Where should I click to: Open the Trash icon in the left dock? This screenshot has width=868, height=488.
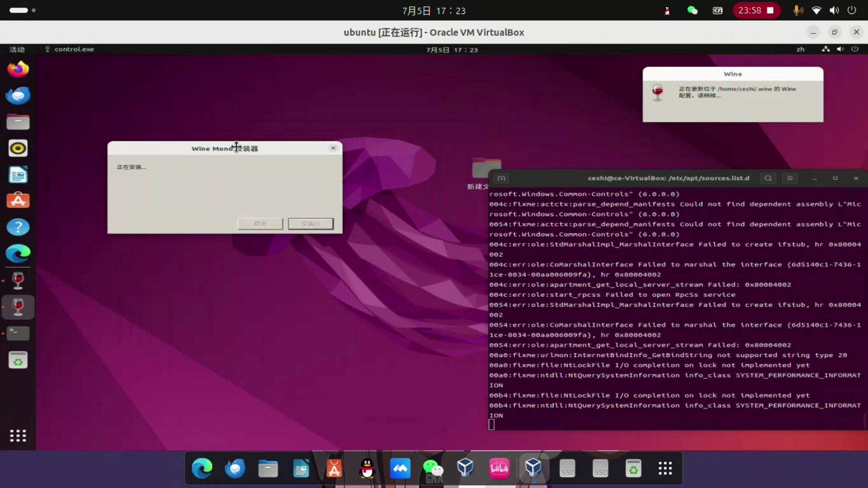point(18,360)
